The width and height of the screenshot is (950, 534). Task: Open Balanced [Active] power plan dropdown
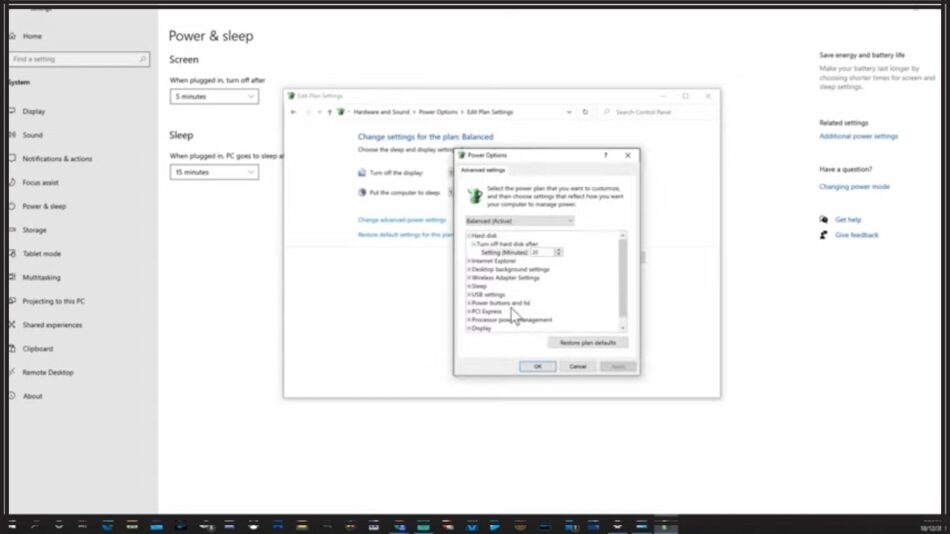tap(519, 221)
